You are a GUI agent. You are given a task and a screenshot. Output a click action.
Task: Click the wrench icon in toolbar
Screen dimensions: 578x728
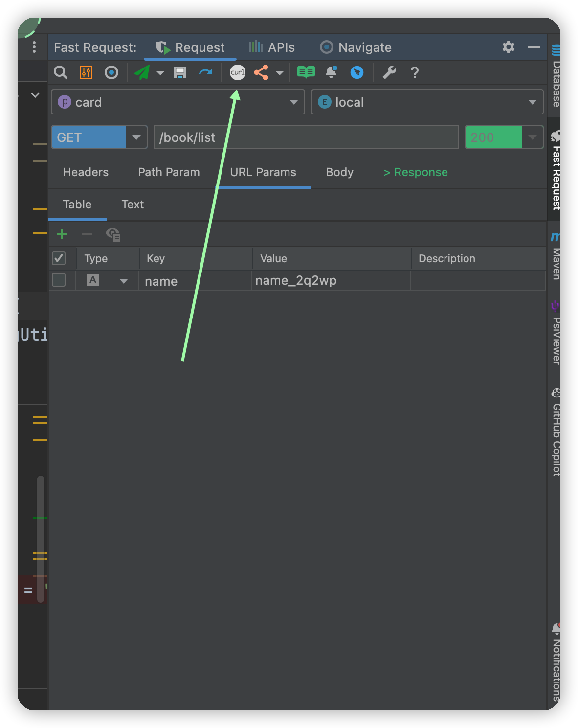(389, 72)
